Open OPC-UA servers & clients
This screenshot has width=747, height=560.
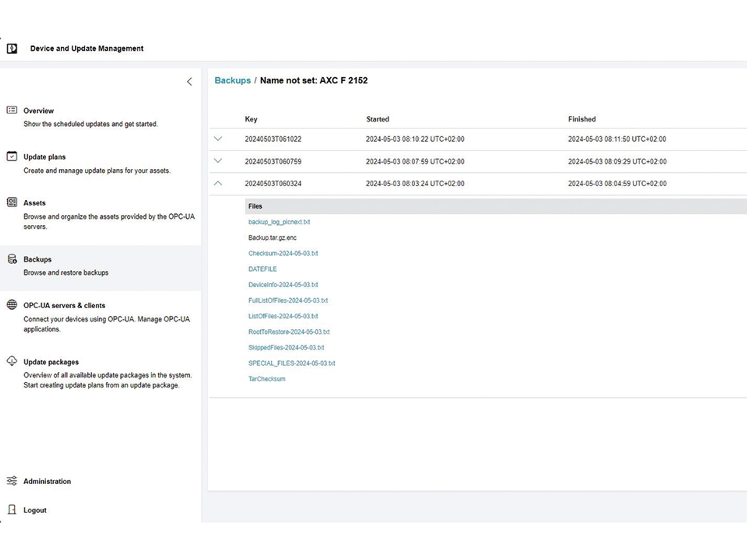click(x=64, y=305)
